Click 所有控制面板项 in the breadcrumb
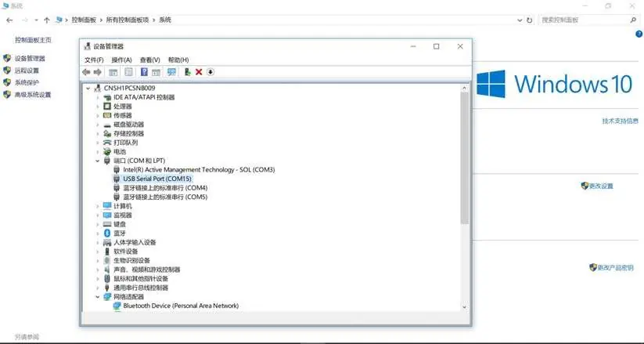 click(x=128, y=20)
